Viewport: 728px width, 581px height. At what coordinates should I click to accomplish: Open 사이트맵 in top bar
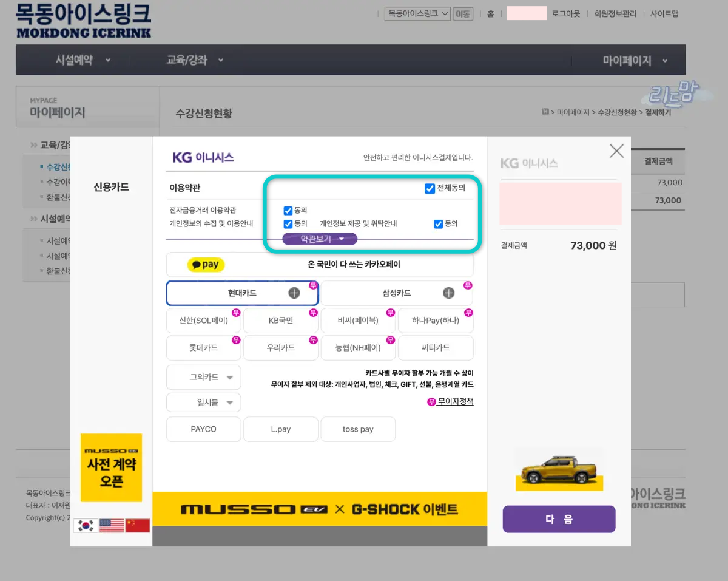(664, 13)
